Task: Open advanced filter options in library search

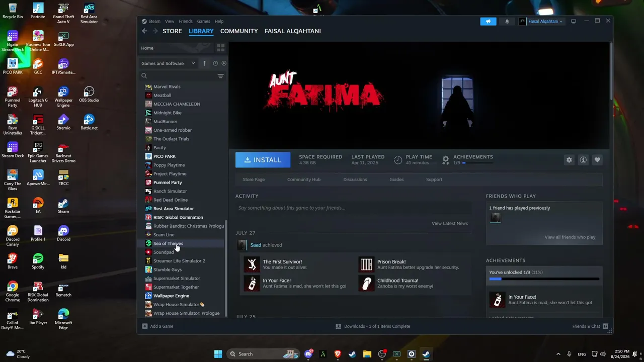Action: pyautogui.click(x=220, y=76)
